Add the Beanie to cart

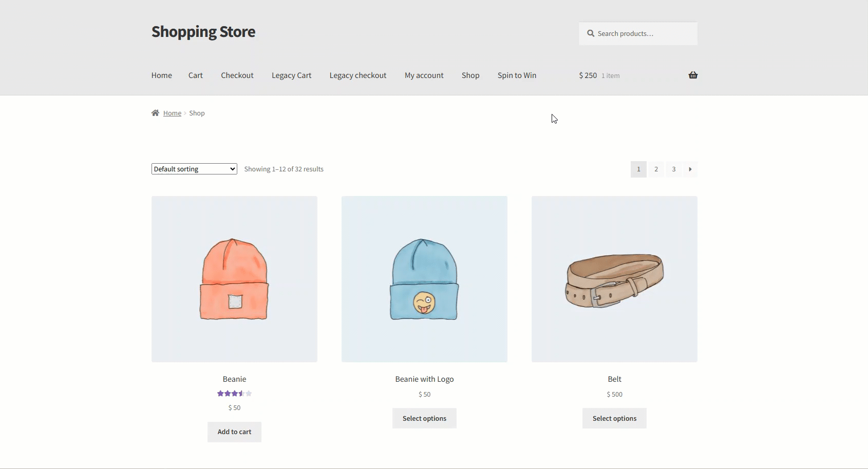pos(234,432)
